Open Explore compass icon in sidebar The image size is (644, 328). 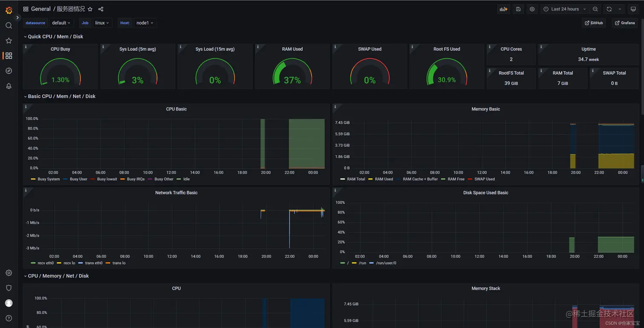pyautogui.click(x=9, y=71)
